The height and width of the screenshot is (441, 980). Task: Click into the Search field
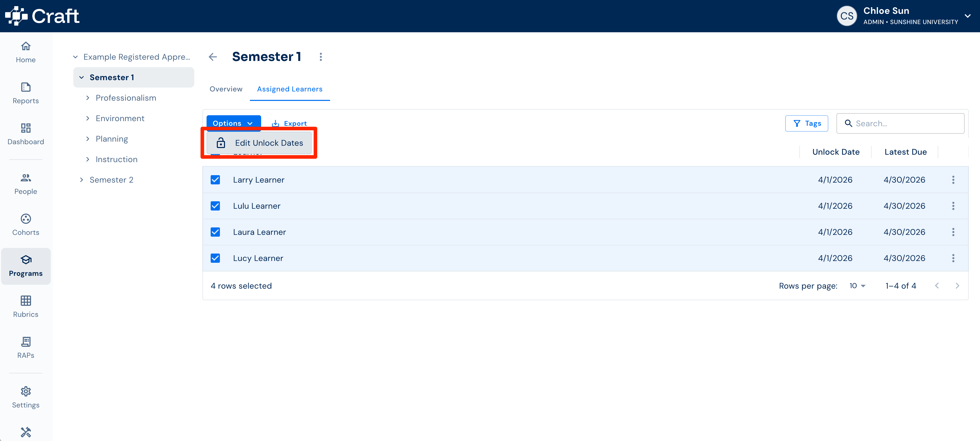coord(900,123)
